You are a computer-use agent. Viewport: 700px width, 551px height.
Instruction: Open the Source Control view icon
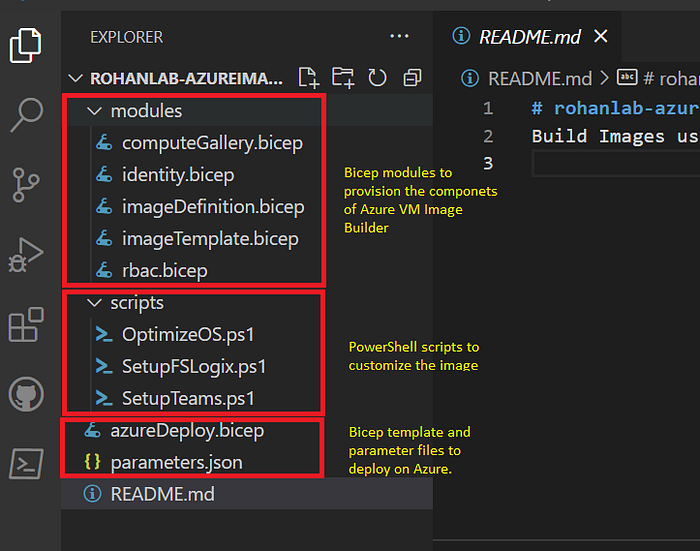(25, 184)
